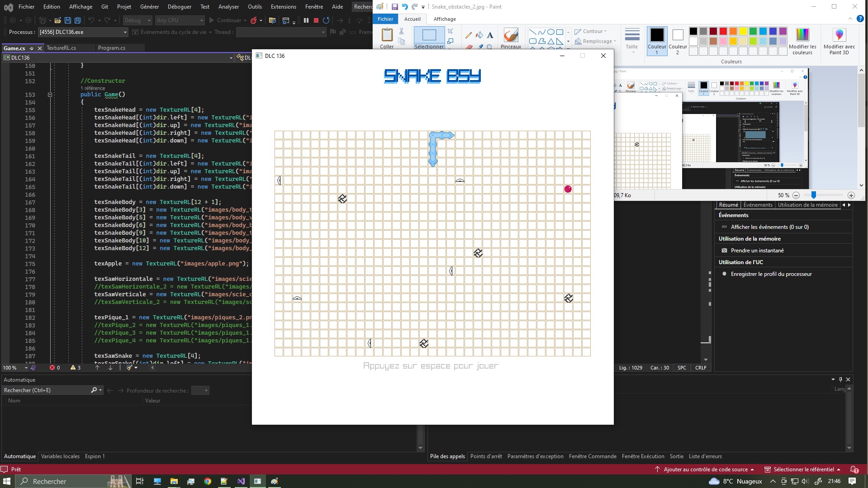Pick the red color swatch in Paint
868x488 pixels.
pyautogui.click(x=723, y=31)
